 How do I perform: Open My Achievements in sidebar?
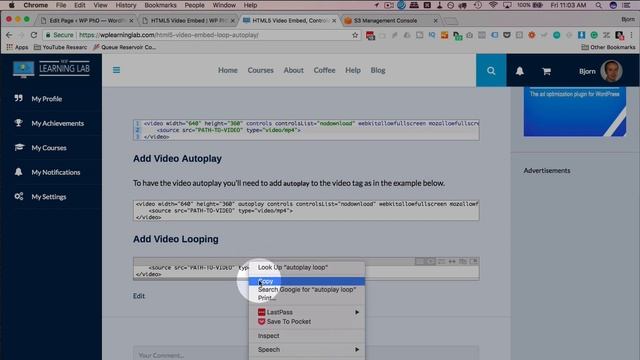(58, 123)
